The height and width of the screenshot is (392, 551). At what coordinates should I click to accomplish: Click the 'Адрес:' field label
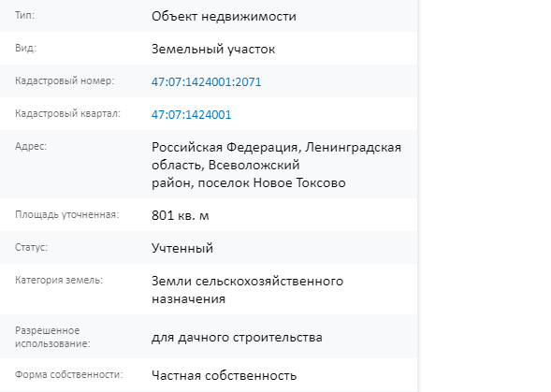(31, 146)
